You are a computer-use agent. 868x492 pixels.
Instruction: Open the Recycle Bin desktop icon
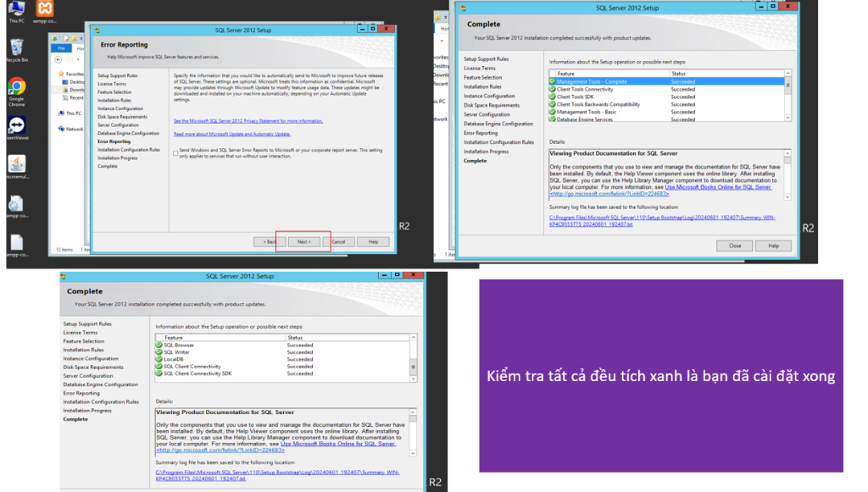click(17, 47)
